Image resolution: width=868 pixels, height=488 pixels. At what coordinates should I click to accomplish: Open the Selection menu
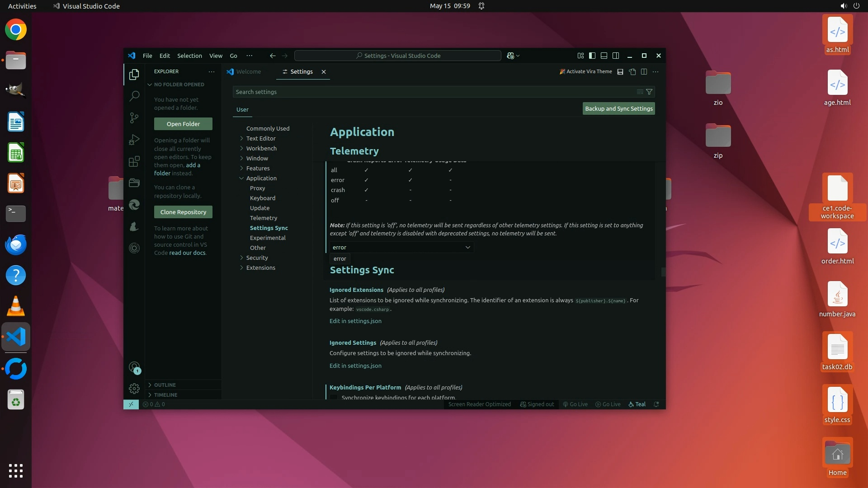pos(189,56)
